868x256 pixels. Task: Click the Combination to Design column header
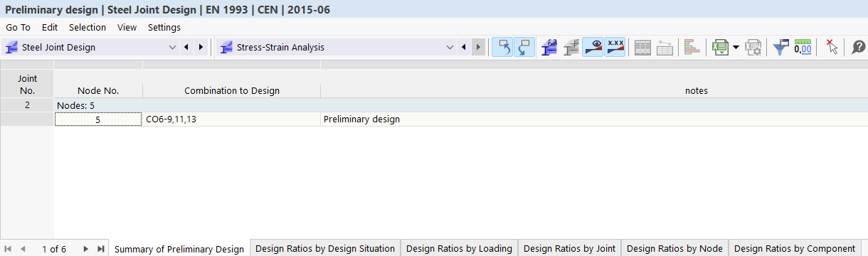232,90
